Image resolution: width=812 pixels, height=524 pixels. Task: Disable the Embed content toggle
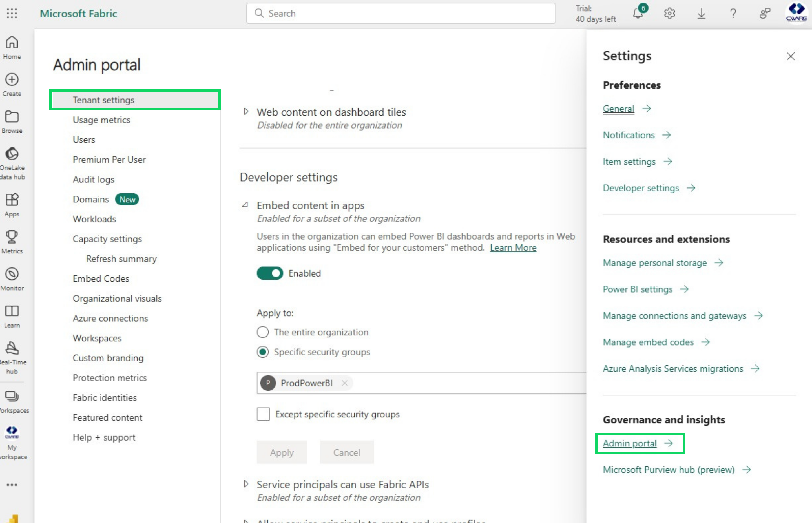tap(270, 273)
